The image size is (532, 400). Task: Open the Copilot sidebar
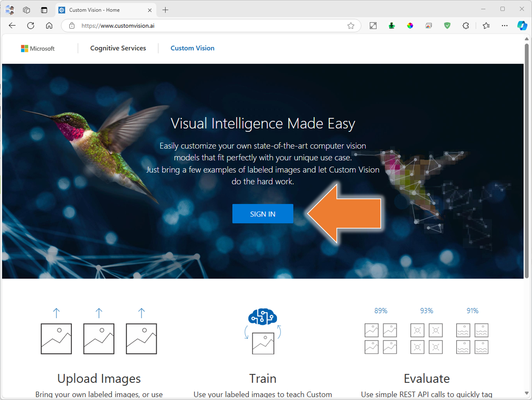522,26
